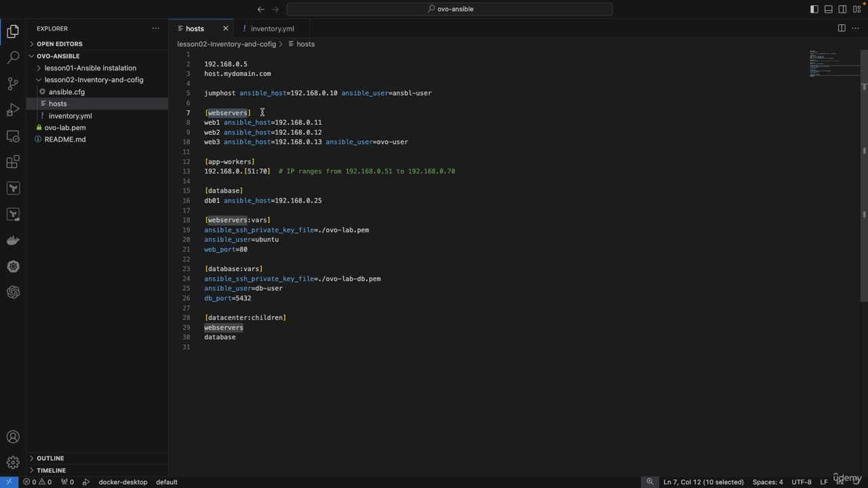Open the Explorer view in activity bar
This screenshot has height=488, width=868.
tap(13, 31)
